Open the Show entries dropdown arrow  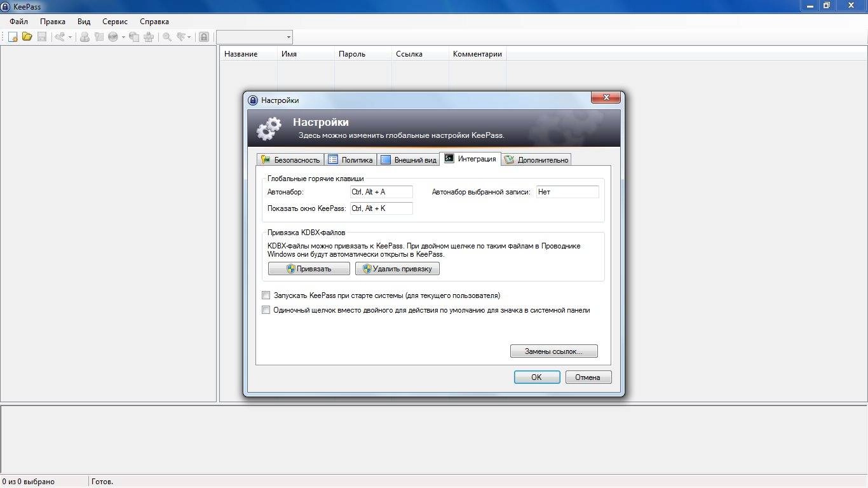189,37
